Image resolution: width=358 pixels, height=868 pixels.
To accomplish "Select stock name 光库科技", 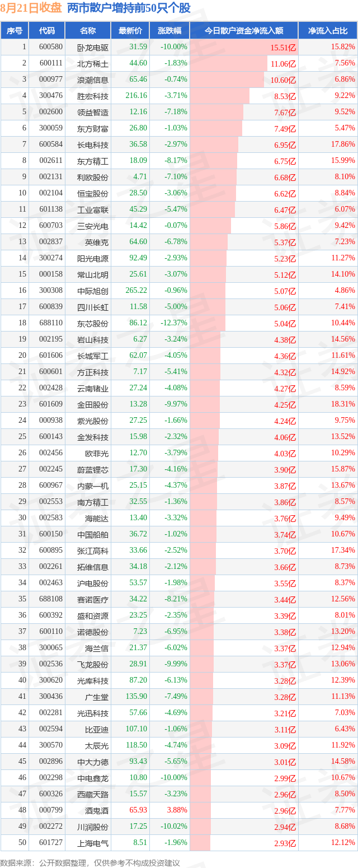I will pyautogui.click(x=93, y=680).
